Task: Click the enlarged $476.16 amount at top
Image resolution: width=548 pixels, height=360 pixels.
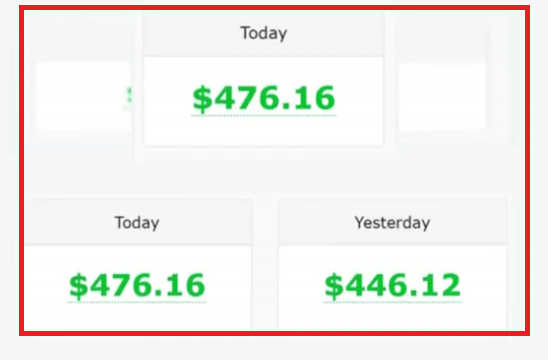Action: click(264, 98)
